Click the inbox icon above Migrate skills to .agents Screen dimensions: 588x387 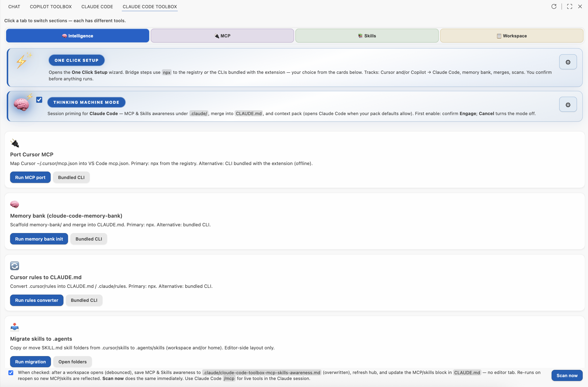point(14,327)
